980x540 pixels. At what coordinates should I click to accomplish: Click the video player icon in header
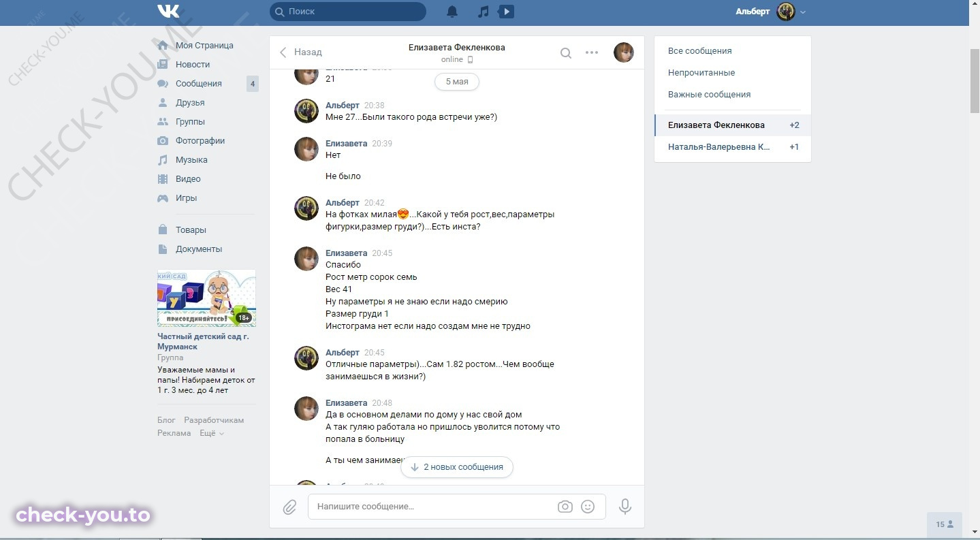506,12
